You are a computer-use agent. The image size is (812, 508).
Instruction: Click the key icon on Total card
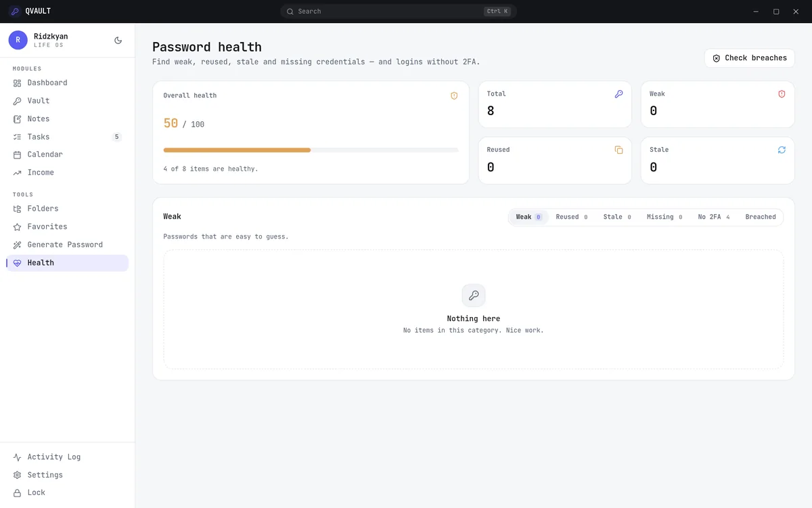[x=618, y=94]
